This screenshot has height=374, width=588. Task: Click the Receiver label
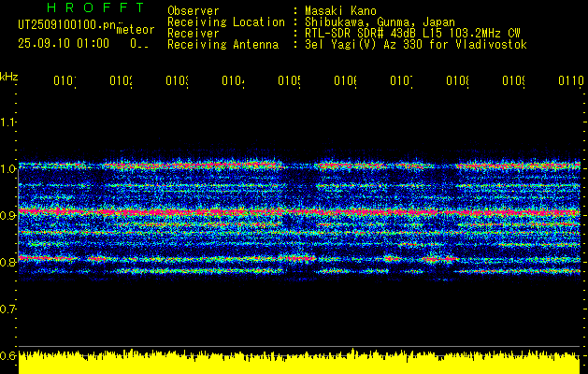click(194, 34)
